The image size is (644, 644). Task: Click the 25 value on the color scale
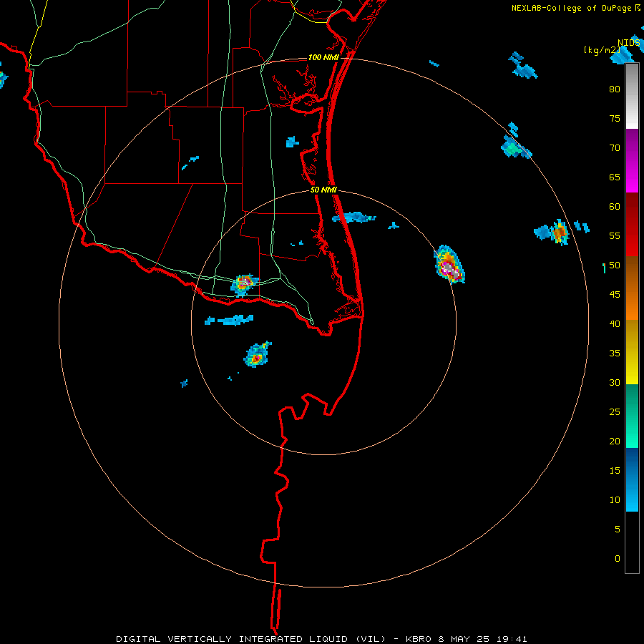point(615,411)
